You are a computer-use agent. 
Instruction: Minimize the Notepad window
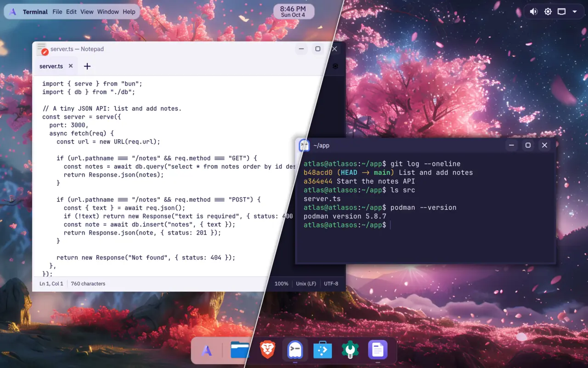(x=301, y=49)
